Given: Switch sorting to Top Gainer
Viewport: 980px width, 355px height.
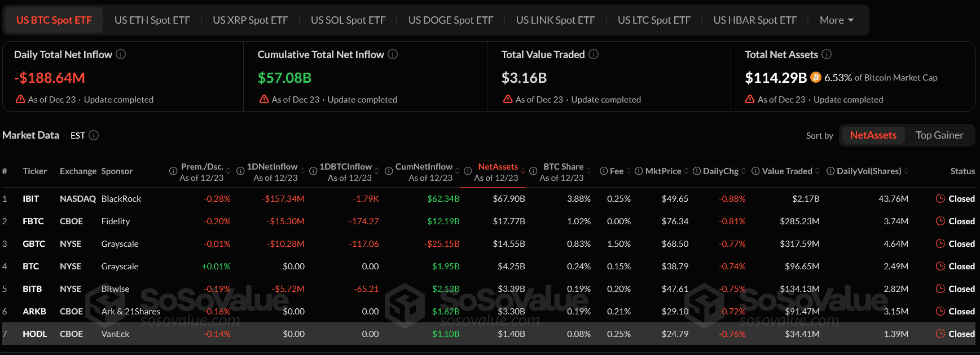Looking at the screenshot, I should pos(939,135).
